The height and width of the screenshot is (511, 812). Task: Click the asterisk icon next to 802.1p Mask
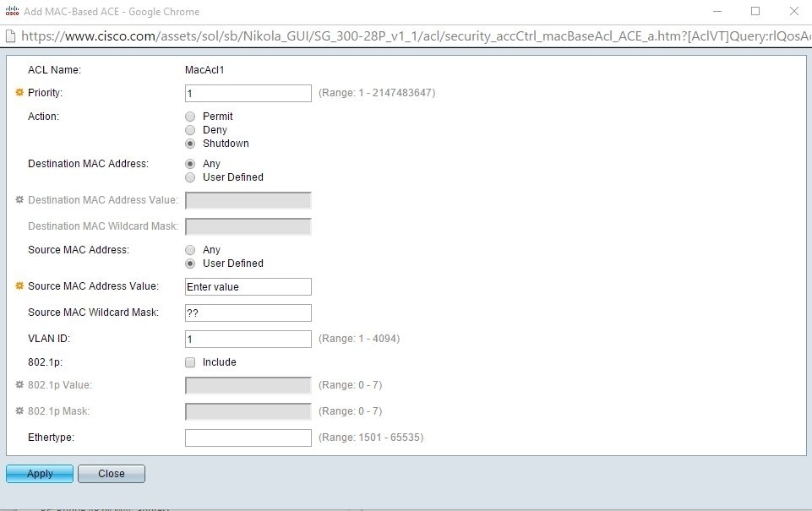(19, 410)
